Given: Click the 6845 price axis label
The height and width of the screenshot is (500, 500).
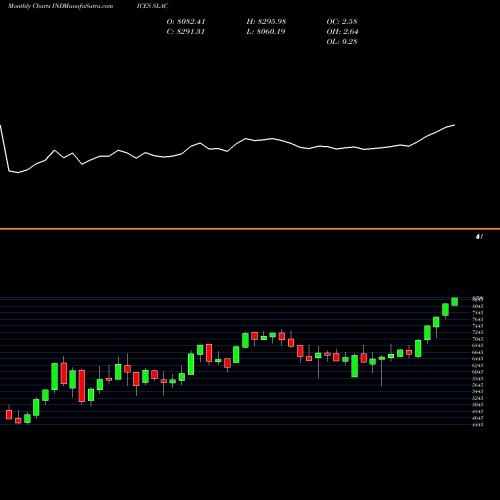Looking at the screenshot, I should coord(478,345).
